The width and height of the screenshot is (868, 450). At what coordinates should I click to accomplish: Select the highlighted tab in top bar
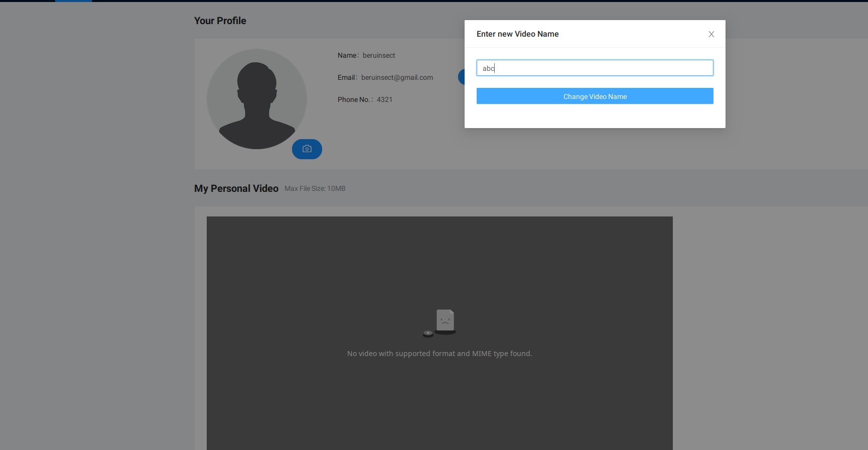73,1
